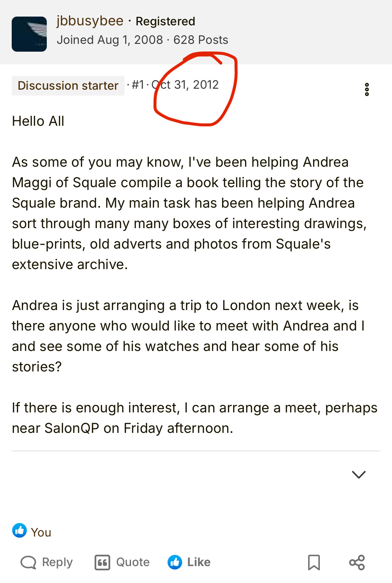The height and width of the screenshot is (583, 392).
Task: Click the Reply text label
Action: [x=58, y=562]
